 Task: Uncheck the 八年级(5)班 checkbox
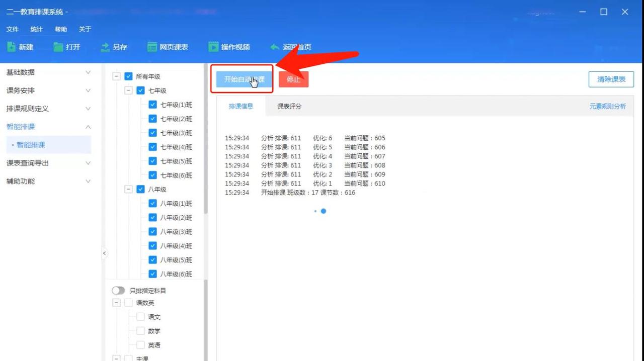pos(152,260)
